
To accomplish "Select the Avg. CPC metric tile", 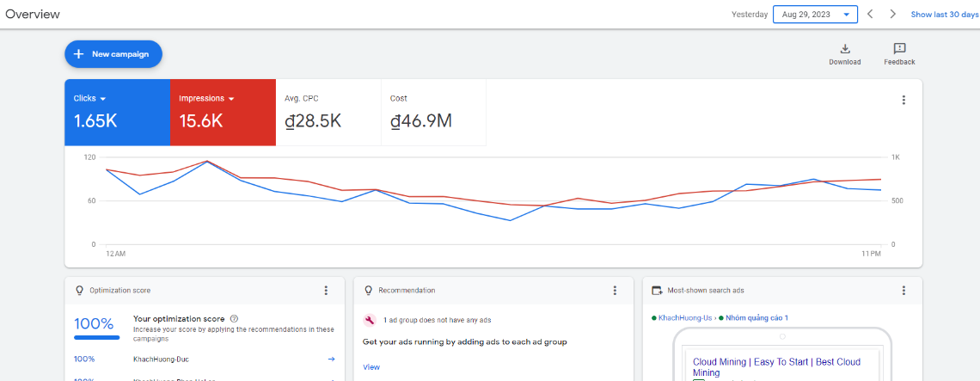I will [x=328, y=113].
